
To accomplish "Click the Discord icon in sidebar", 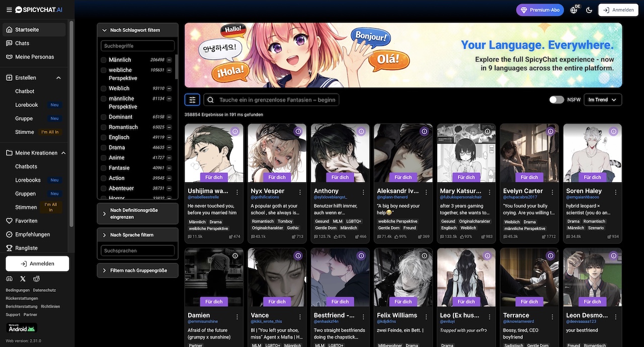I will pyautogui.click(x=9, y=279).
